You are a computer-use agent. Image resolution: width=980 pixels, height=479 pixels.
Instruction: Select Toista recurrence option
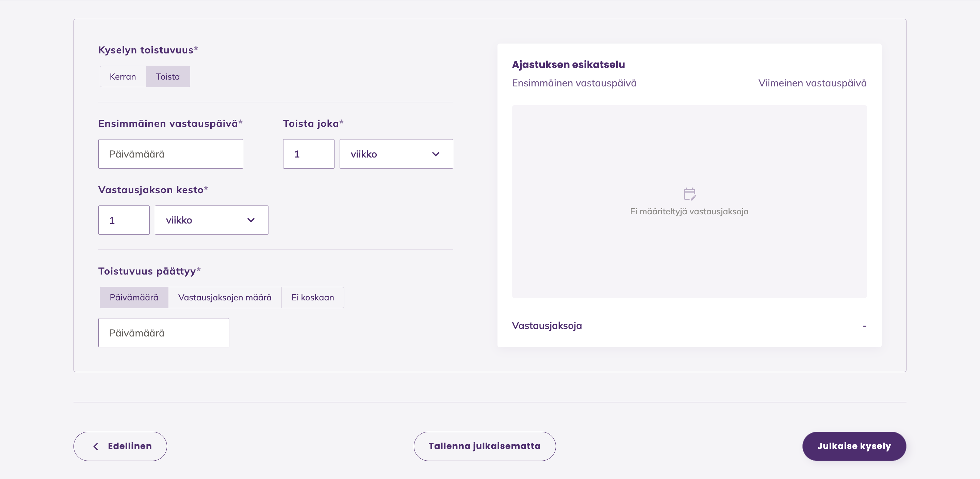(x=168, y=77)
